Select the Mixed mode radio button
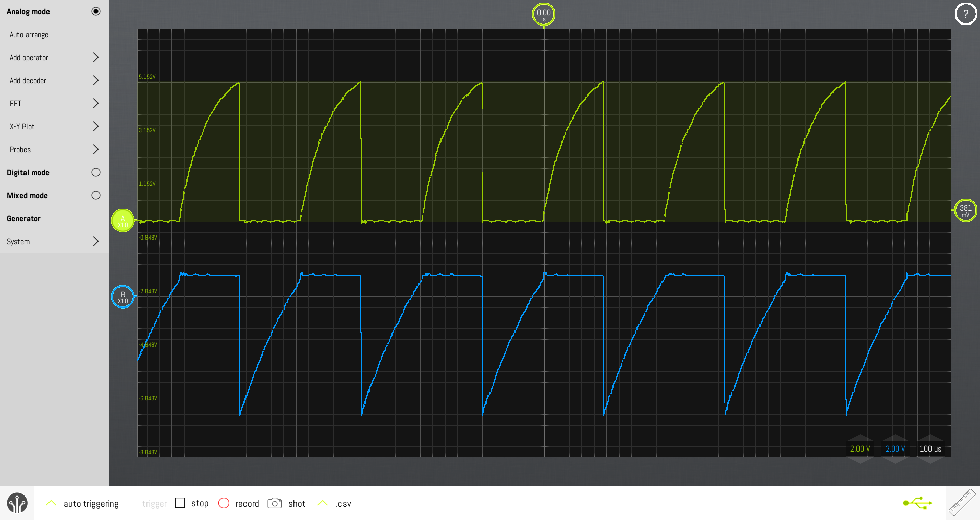The image size is (980, 520). coord(95,196)
